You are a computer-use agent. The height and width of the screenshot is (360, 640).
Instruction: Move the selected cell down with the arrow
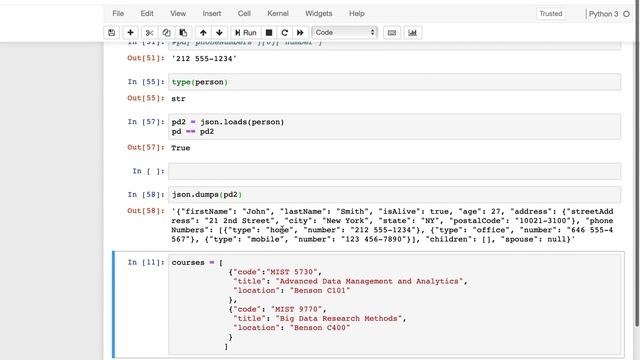tap(220, 33)
